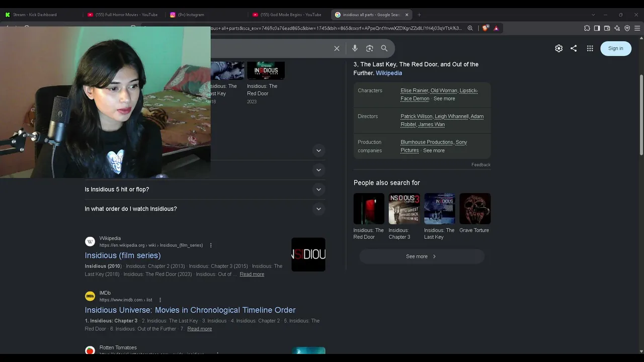This screenshot has width=644, height=362.
Task: Click the Rotten Tomatoes site favicon
Action: 90,350
